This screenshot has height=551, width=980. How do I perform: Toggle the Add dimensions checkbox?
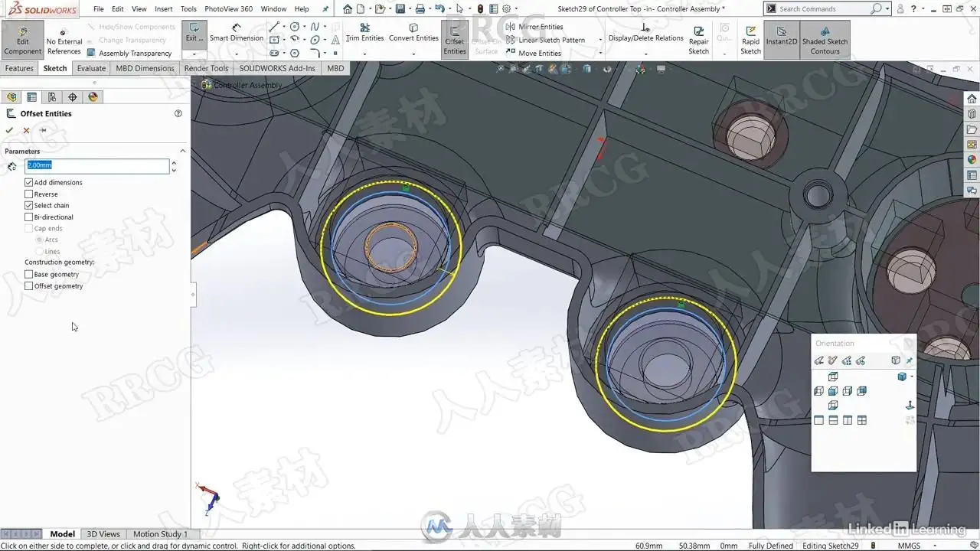click(28, 182)
